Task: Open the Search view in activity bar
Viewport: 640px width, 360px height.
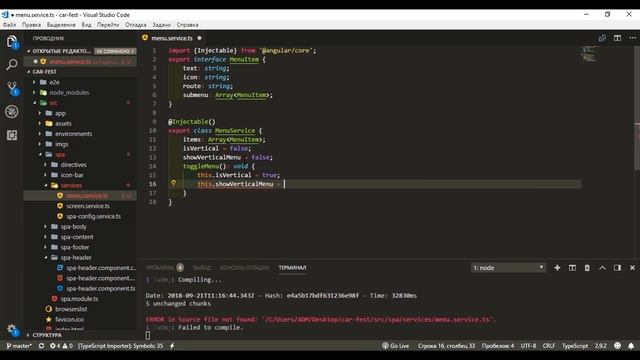Action: [x=12, y=64]
